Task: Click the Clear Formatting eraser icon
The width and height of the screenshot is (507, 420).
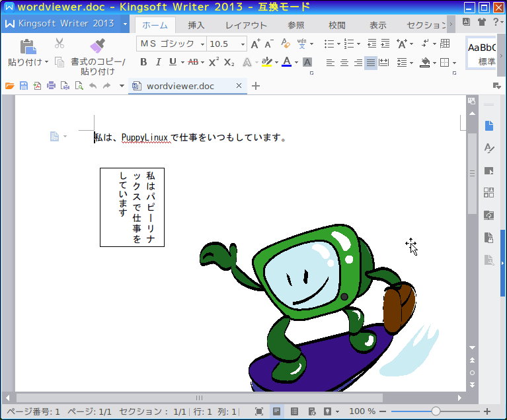Action: click(x=286, y=44)
